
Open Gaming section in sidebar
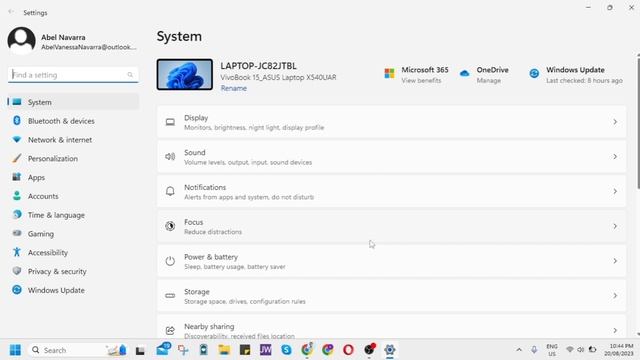73,233
